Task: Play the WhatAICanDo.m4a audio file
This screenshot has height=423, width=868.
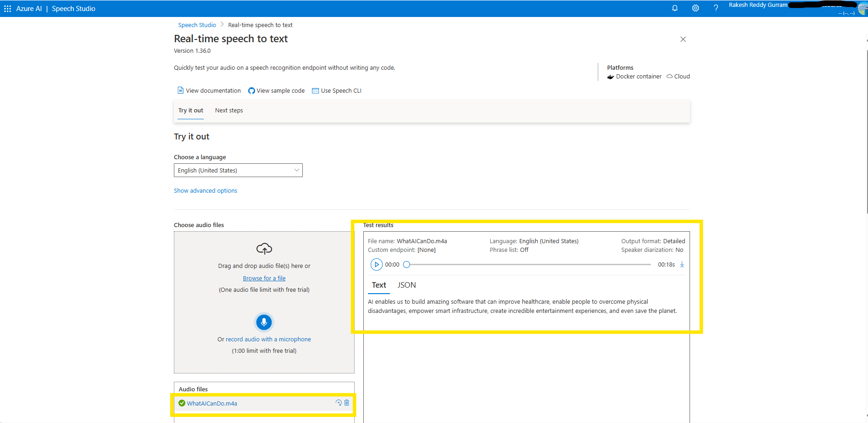Action: point(377,264)
